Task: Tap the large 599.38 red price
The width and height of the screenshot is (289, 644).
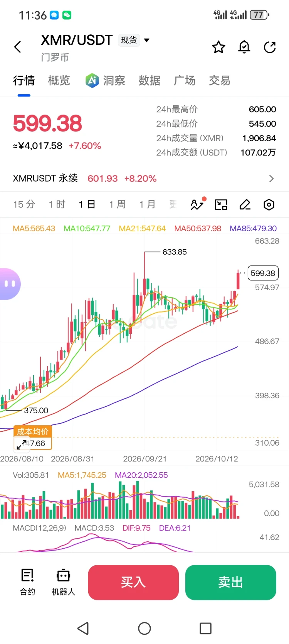Action: (47, 123)
